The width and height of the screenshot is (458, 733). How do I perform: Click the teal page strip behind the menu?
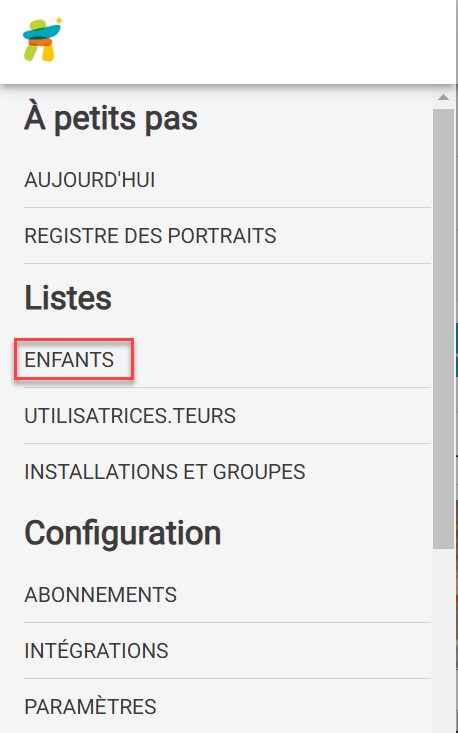(456, 350)
